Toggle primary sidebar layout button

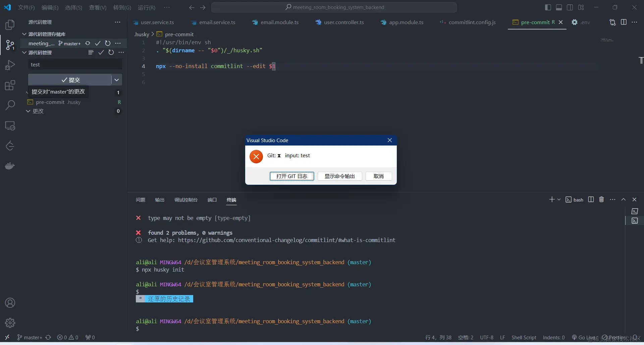pos(548,7)
